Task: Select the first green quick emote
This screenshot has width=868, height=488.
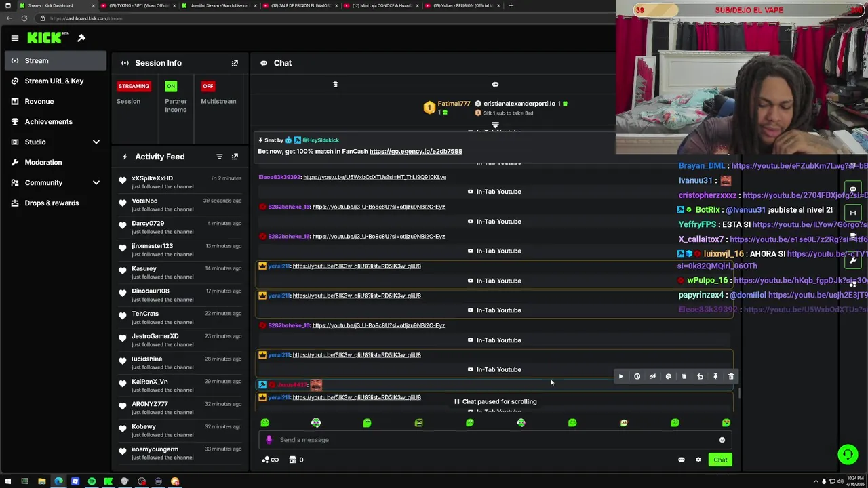Action: pos(264,423)
